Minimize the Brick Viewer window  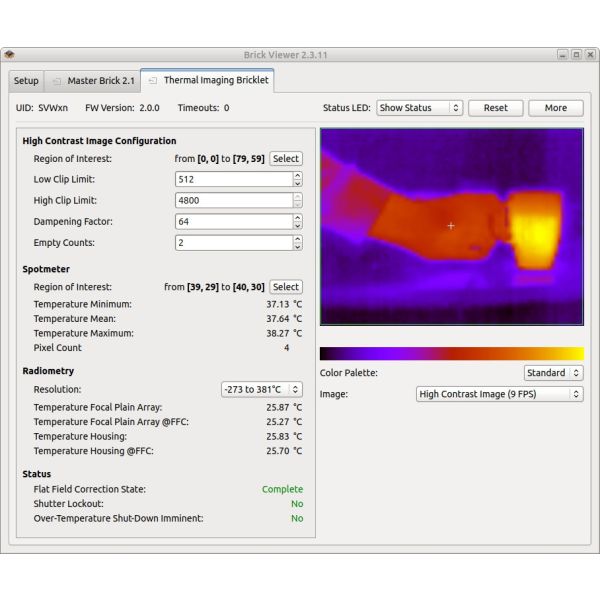pos(562,55)
